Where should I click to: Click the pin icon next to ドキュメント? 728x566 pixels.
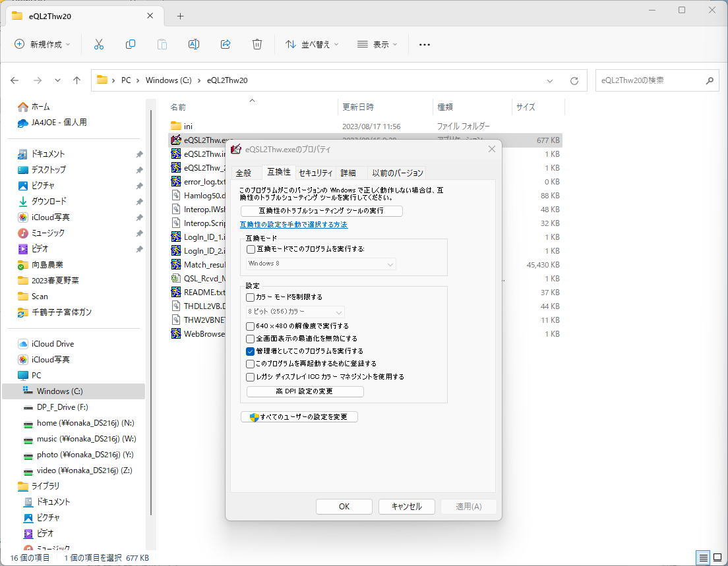[139, 154]
